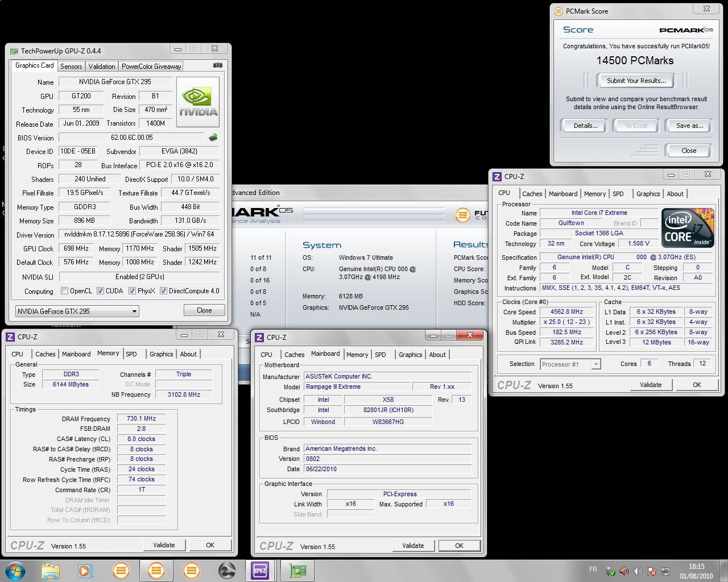Click OK in CPU-Z Mainboard window
728x582 pixels.
459,546
